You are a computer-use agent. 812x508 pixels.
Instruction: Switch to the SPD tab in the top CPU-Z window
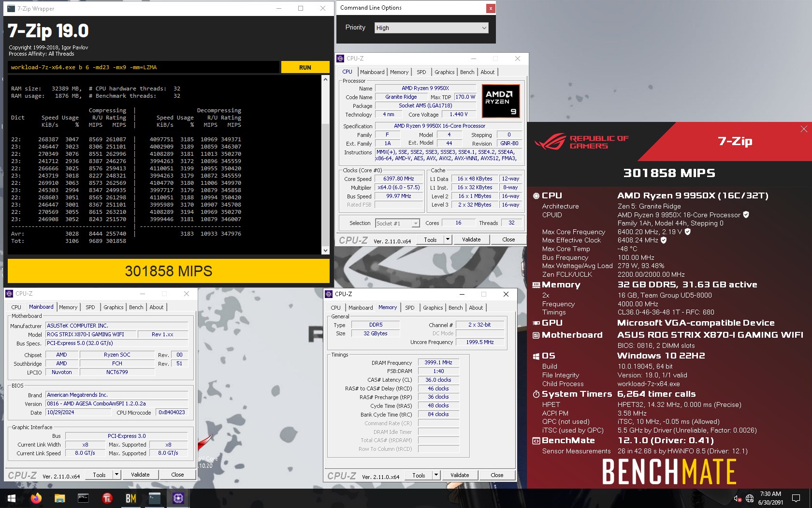[x=421, y=72]
